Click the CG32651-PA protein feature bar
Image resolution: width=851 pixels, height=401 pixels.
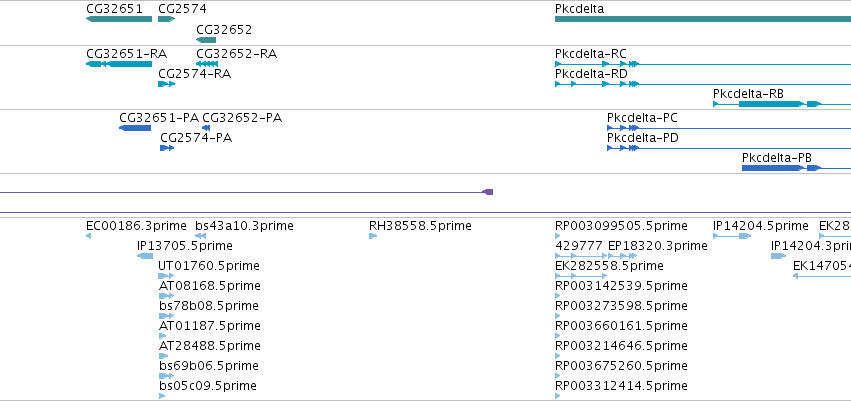tap(135, 128)
